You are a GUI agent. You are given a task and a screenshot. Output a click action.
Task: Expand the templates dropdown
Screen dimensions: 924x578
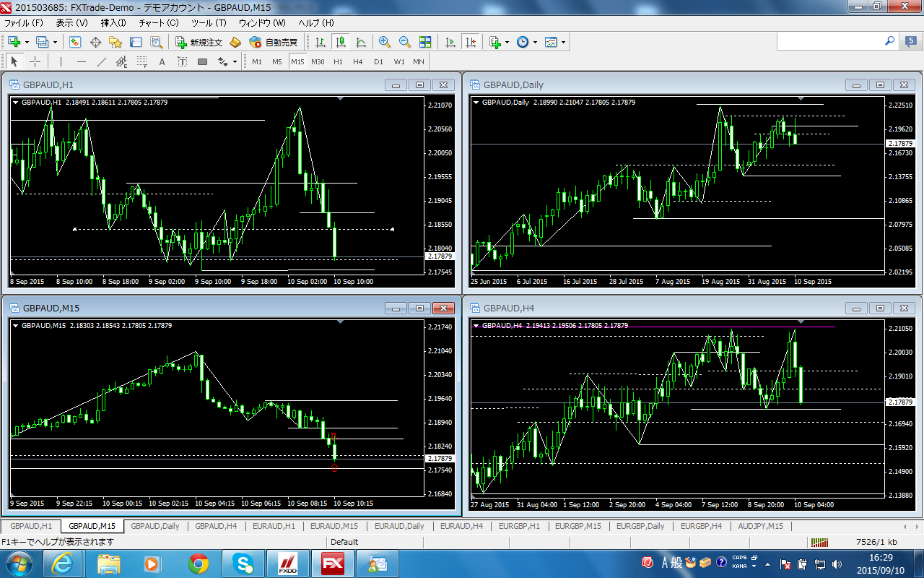563,42
